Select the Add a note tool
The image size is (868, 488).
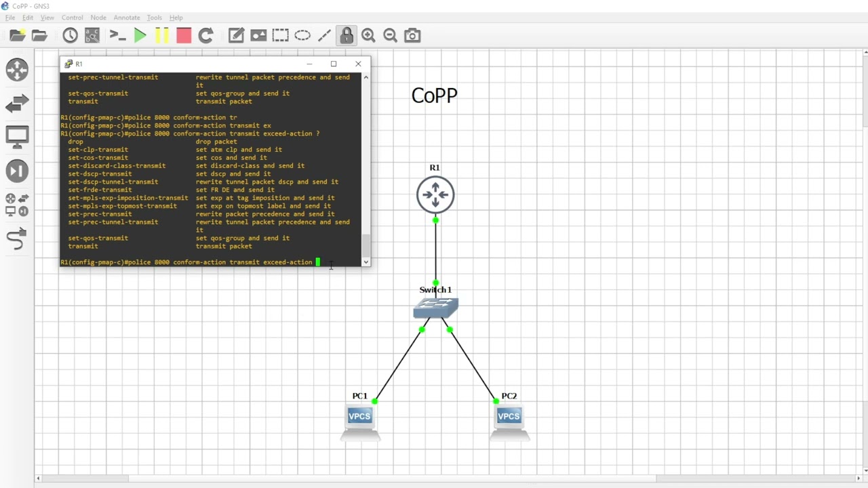236,35
